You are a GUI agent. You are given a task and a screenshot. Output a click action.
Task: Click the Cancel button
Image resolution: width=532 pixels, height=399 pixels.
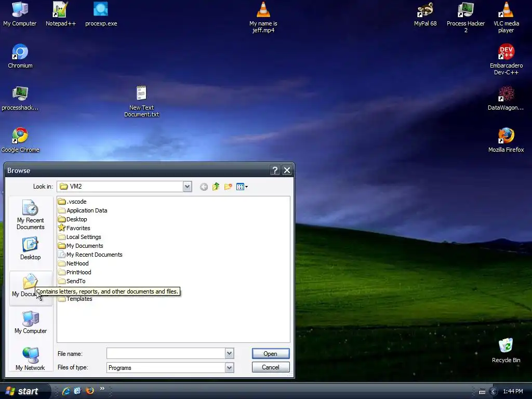point(270,367)
